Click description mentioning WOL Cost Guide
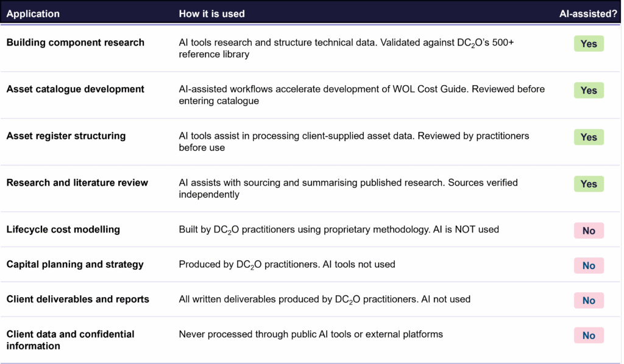 click(x=362, y=95)
